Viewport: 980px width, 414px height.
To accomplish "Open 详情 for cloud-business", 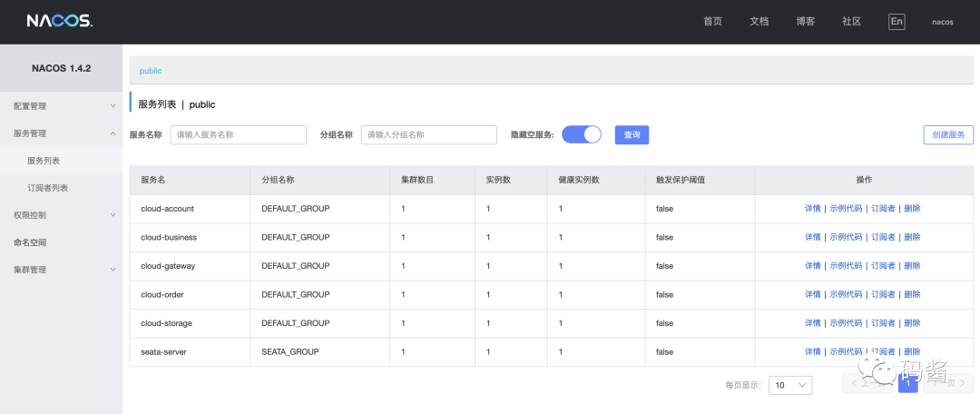I will tap(812, 237).
